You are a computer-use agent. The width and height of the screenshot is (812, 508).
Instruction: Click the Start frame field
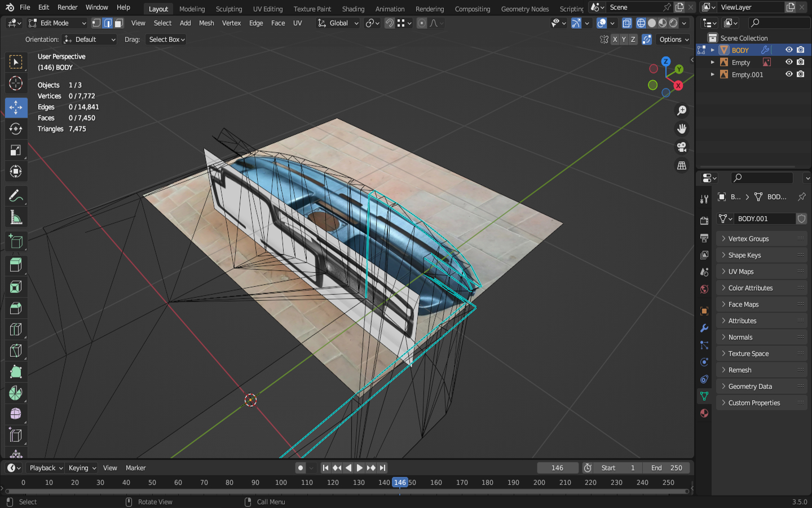click(x=619, y=468)
